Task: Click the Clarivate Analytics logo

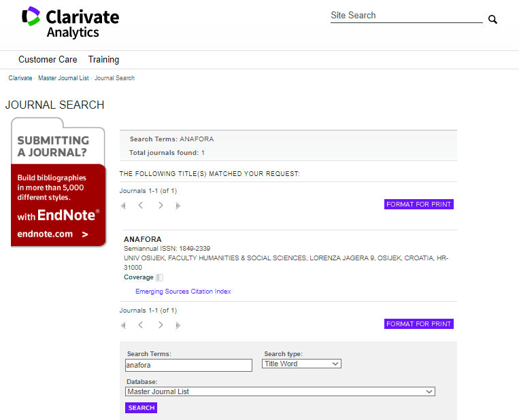Action: click(70, 22)
